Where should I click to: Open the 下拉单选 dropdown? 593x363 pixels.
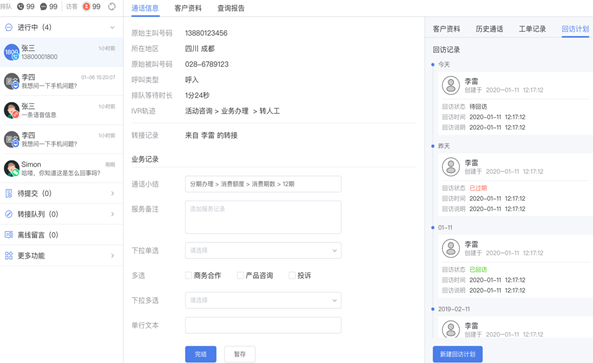click(x=263, y=250)
